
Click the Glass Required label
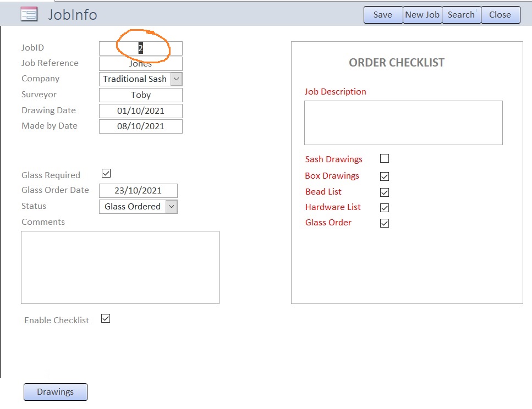[x=51, y=175]
